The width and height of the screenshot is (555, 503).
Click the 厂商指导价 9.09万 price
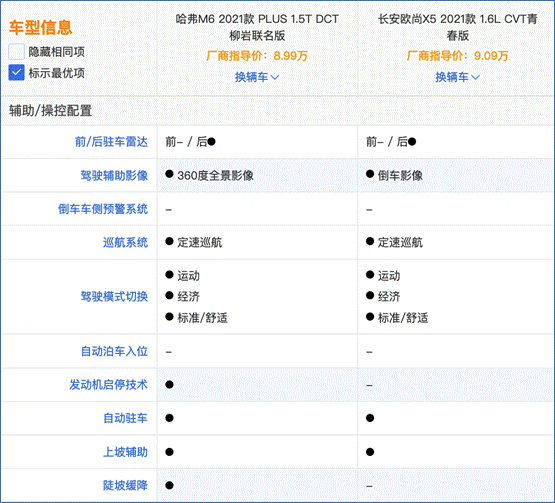[457, 56]
